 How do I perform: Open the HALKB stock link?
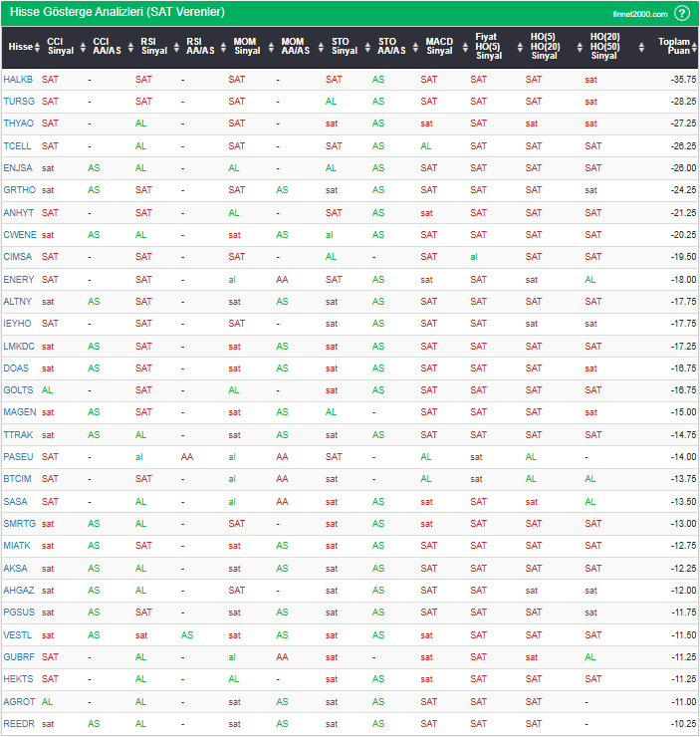[x=18, y=80]
